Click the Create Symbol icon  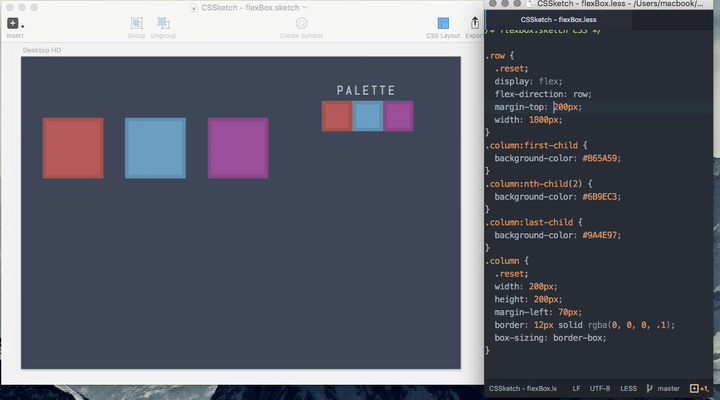(301, 23)
